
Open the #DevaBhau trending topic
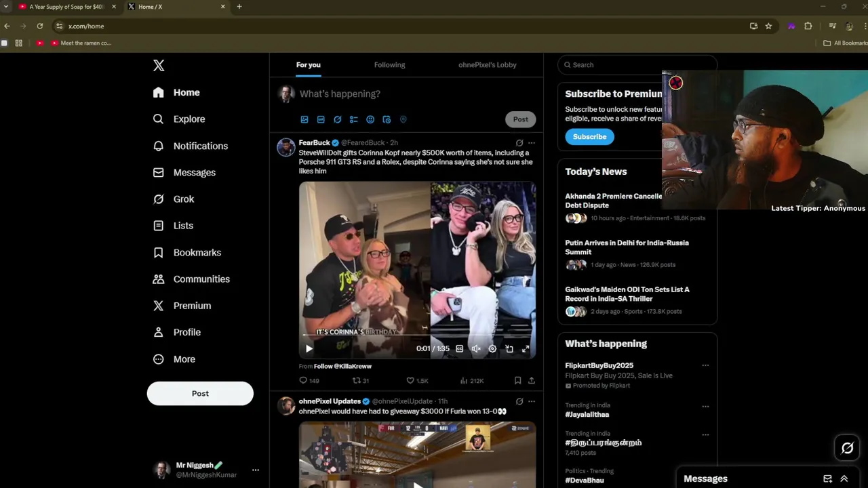click(x=585, y=481)
